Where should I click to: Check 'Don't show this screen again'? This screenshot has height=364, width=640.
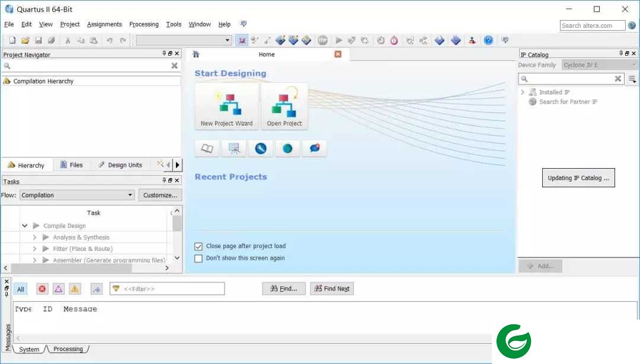click(x=199, y=259)
